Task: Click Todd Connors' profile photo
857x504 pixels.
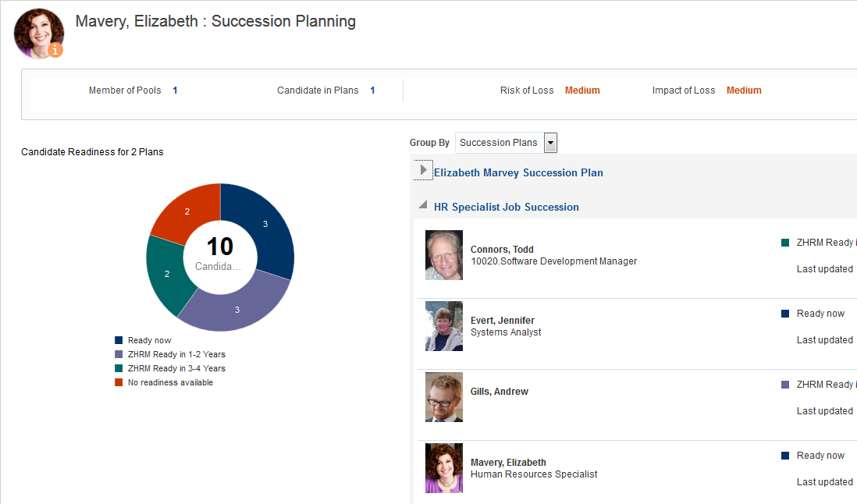Action: [x=444, y=255]
